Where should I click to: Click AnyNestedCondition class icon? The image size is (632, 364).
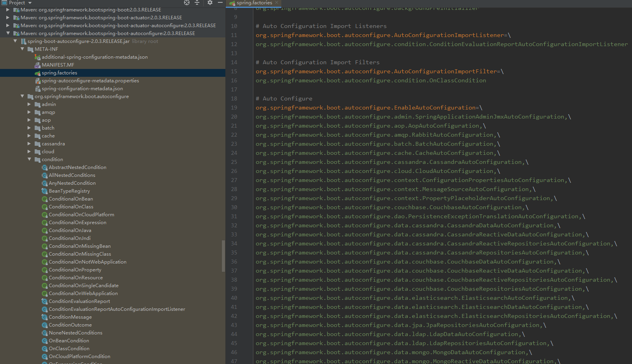[45, 183]
